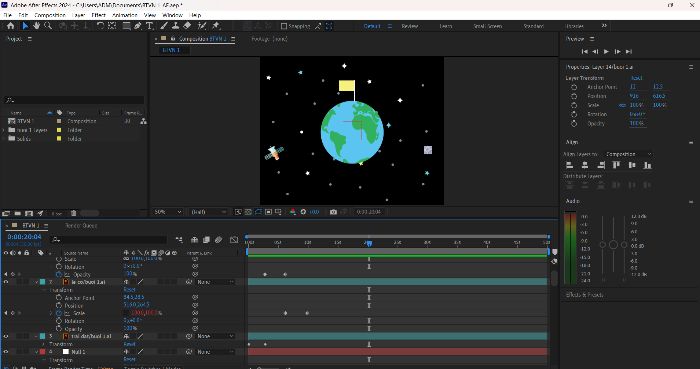Image resolution: width=700 pixels, height=369 pixels.
Task: Click the shy layers icon in timeline
Action: 195,240
